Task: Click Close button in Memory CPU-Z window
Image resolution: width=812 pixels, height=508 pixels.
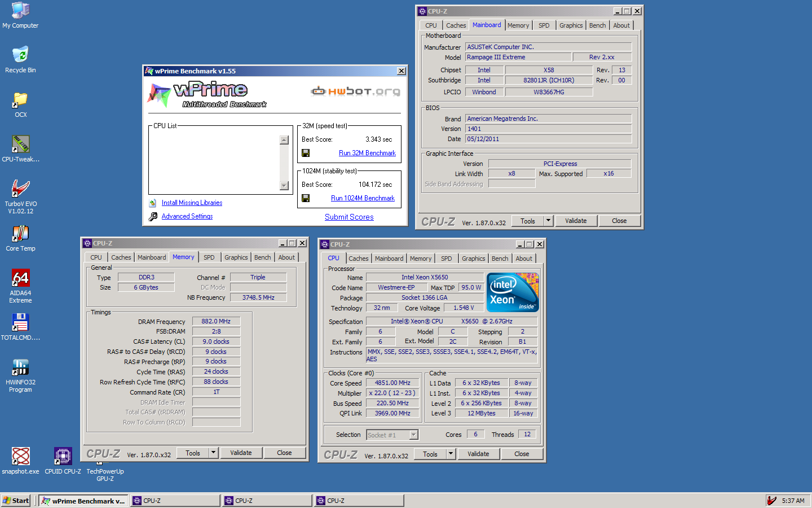Action: pyautogui.click(x=284, y=453)
